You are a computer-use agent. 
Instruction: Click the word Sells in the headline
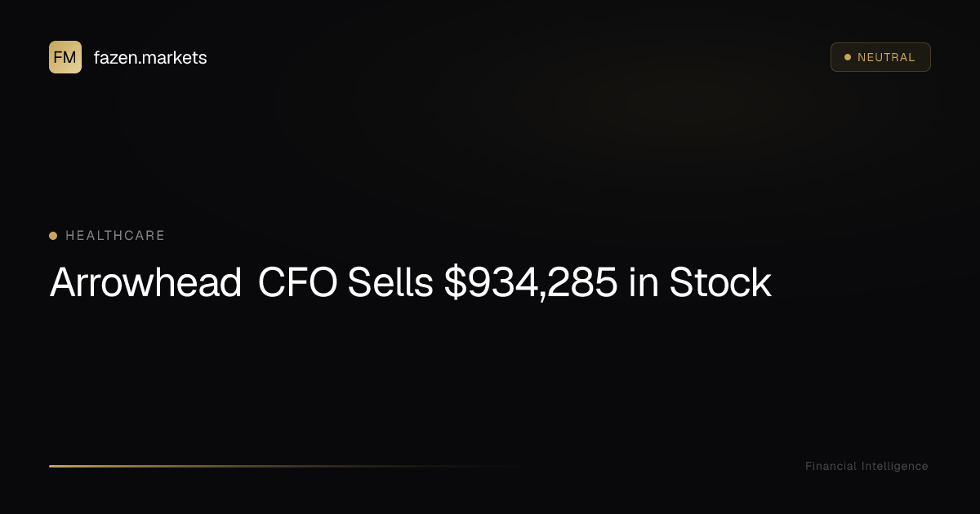pyautogui.click(x=391, y=283)
